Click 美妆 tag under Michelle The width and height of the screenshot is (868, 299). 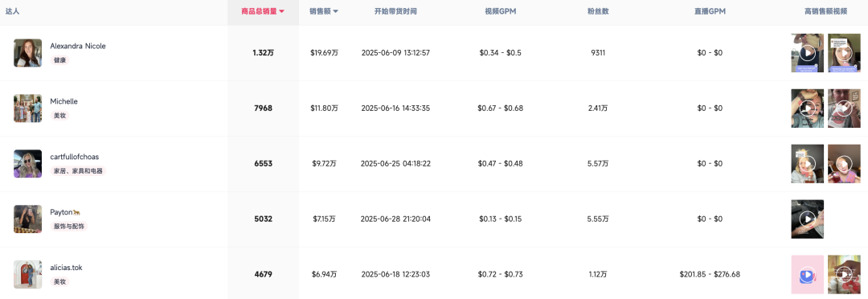pyautogui.click(x=59, y=115)
